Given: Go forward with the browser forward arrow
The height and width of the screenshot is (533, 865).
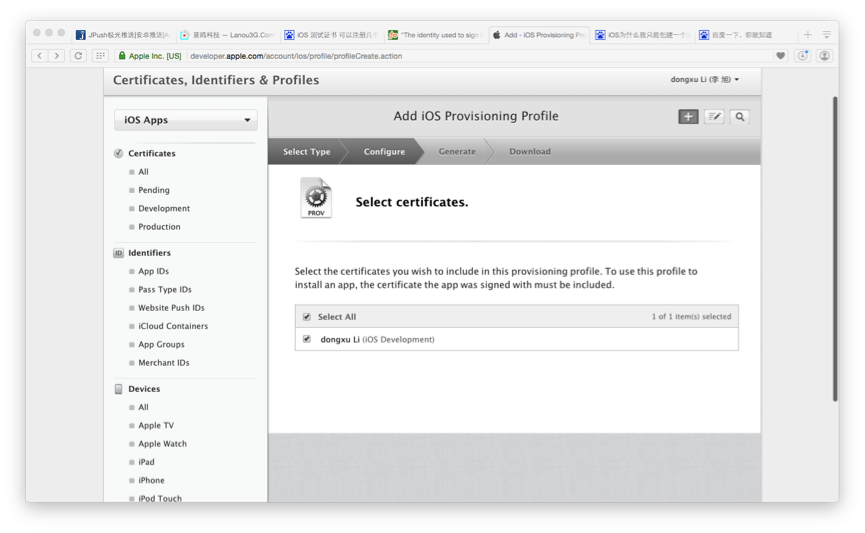Looking at the screenshot, I should pos(56,56).
